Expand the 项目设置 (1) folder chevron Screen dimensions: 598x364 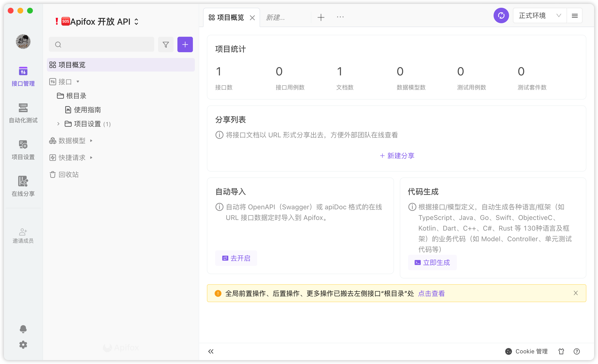pyautogui.click(x=58, y=124)
